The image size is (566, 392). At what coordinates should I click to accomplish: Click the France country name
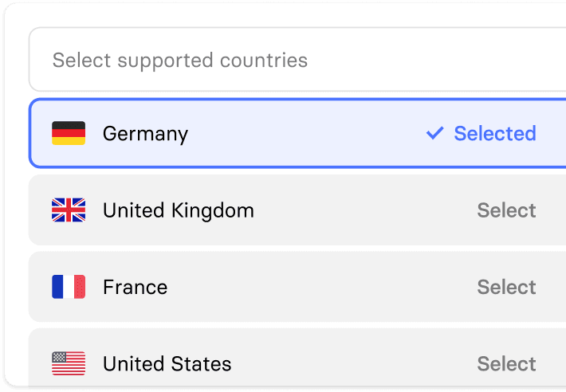(135, 287)
